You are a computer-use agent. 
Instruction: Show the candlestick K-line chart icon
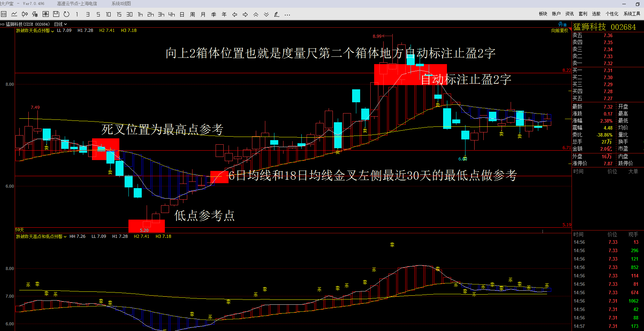click(x=24, y=14)
